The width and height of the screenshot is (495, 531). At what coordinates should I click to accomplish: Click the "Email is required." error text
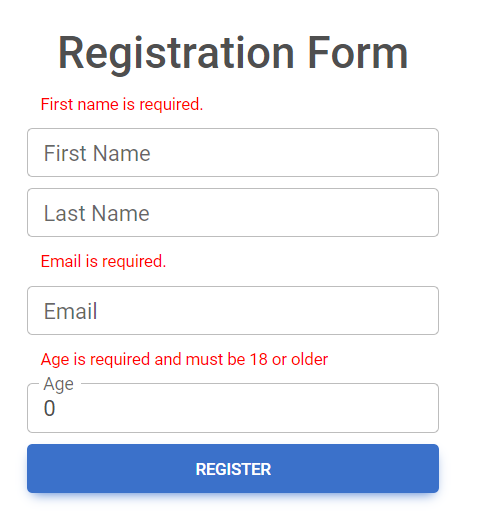click(104, 261)
